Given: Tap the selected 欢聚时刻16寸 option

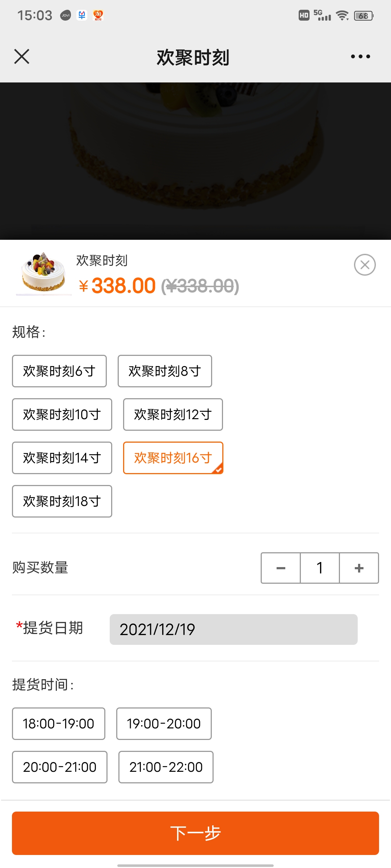Looking at the screenshot, I should pyautogui.click(x=173, y=458).
